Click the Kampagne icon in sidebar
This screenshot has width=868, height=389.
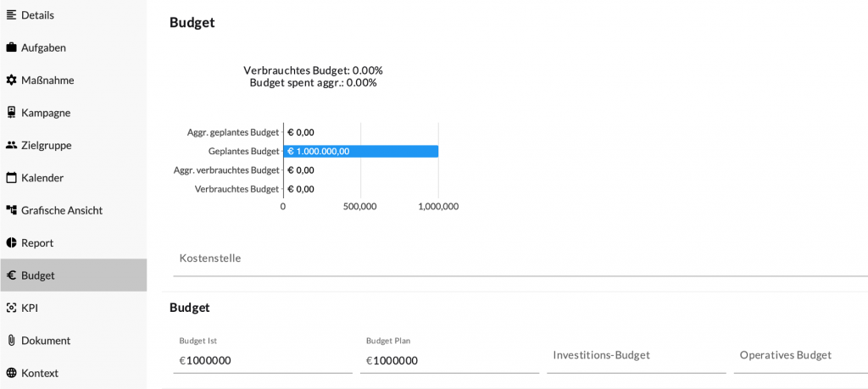pyautogui.click(x=11, y=113)
